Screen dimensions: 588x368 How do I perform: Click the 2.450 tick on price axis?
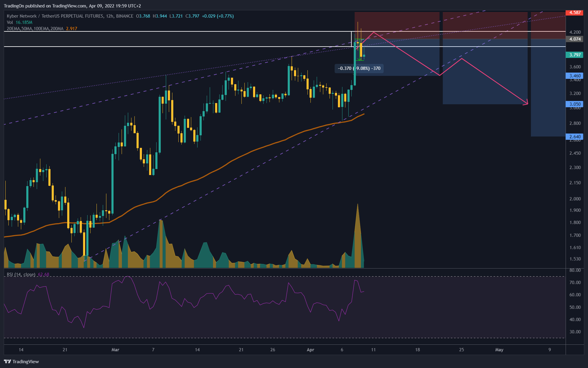click(x=575, y=153)
